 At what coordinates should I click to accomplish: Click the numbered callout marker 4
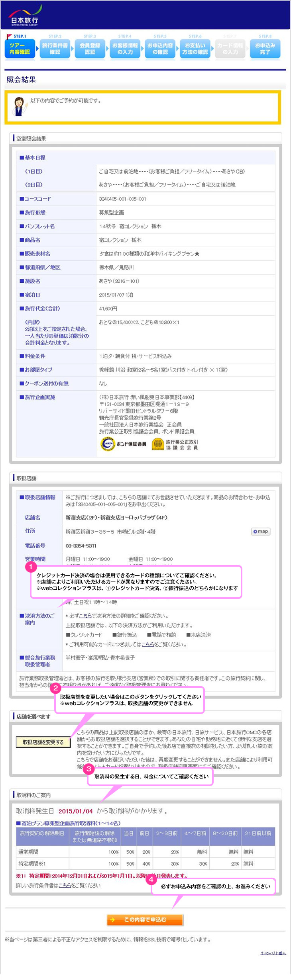[151, 879]
